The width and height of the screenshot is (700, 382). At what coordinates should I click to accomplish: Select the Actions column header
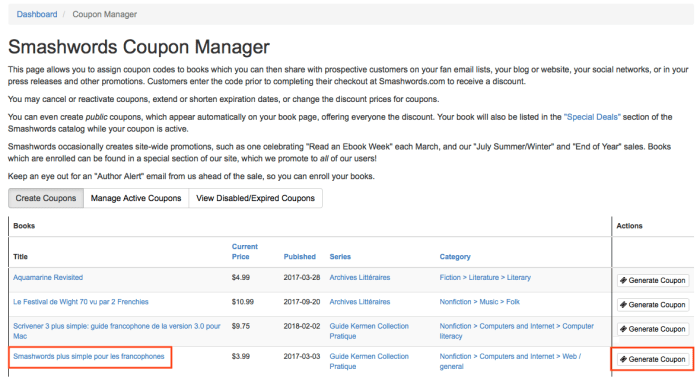(x=629, y=226)
